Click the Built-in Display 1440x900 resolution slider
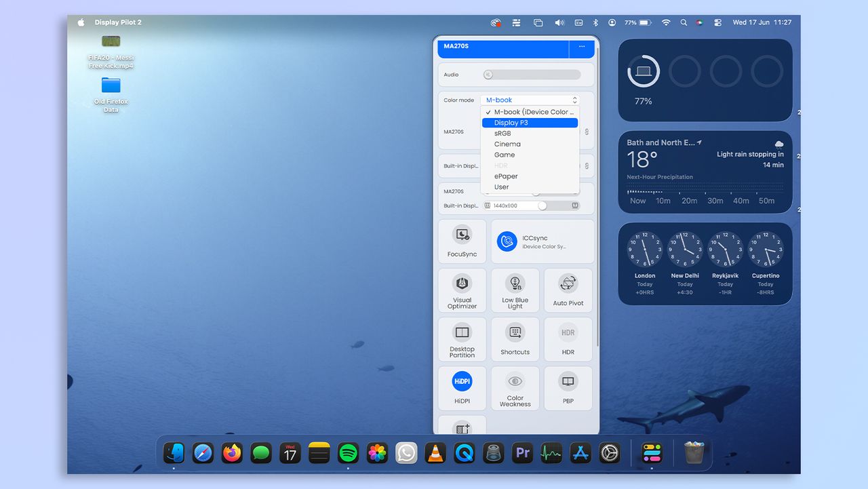This screenshot has height=489, width=868. 532,206
